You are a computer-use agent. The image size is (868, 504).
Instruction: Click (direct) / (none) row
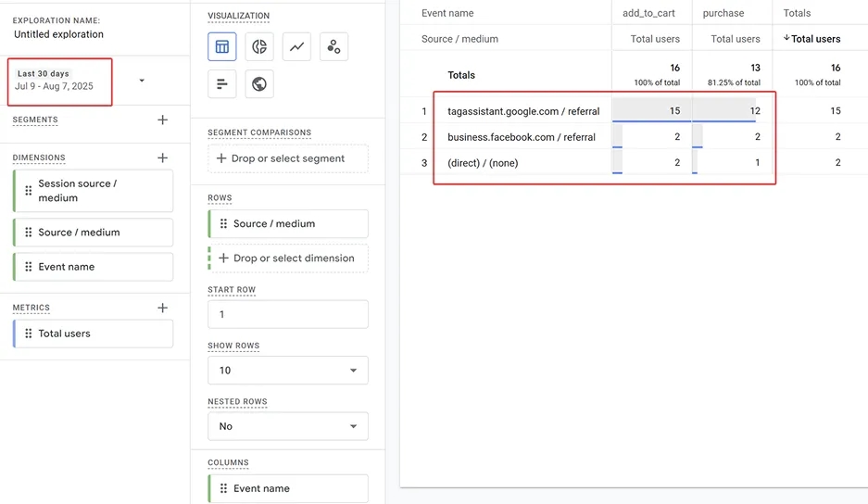coord(483,163)
